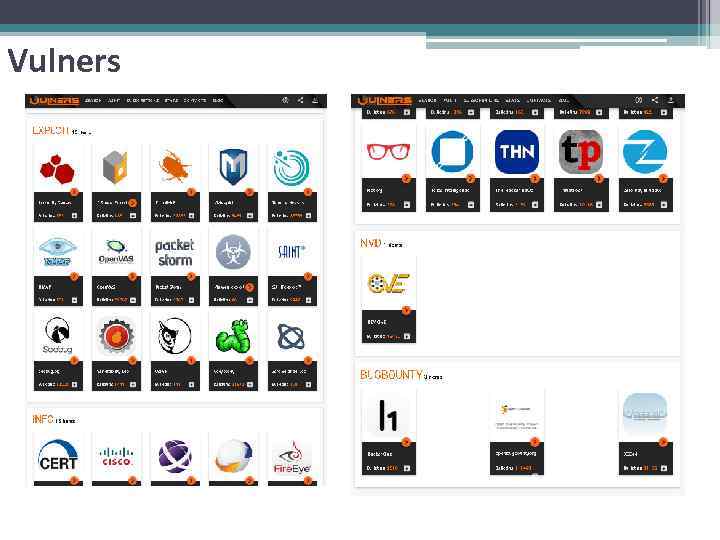
Task: Open the teal radar logo card
Action: point(292,183)
